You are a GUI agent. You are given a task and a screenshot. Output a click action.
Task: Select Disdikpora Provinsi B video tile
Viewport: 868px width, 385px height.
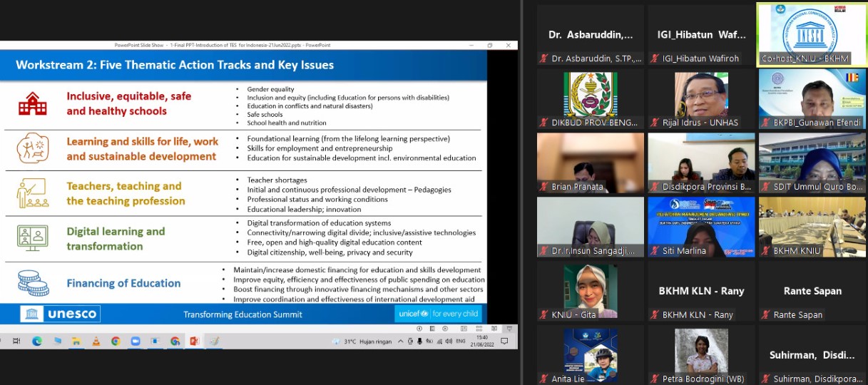[701, 163]
